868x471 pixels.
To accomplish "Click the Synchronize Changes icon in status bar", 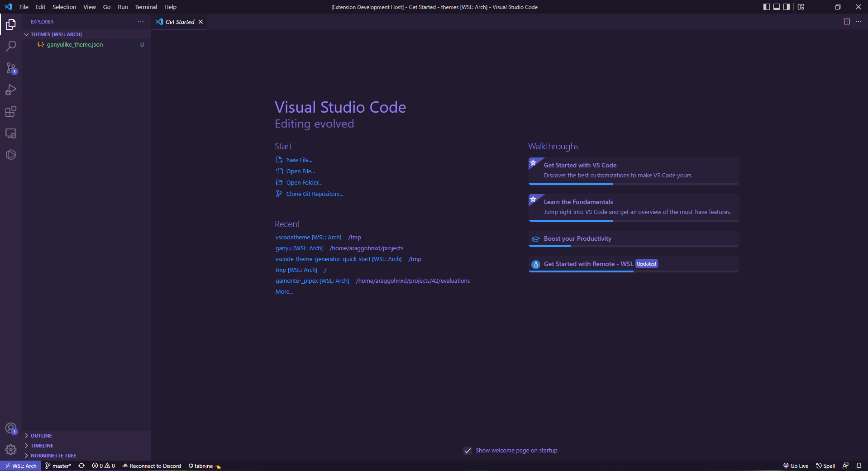I will (x=81, y=466).
